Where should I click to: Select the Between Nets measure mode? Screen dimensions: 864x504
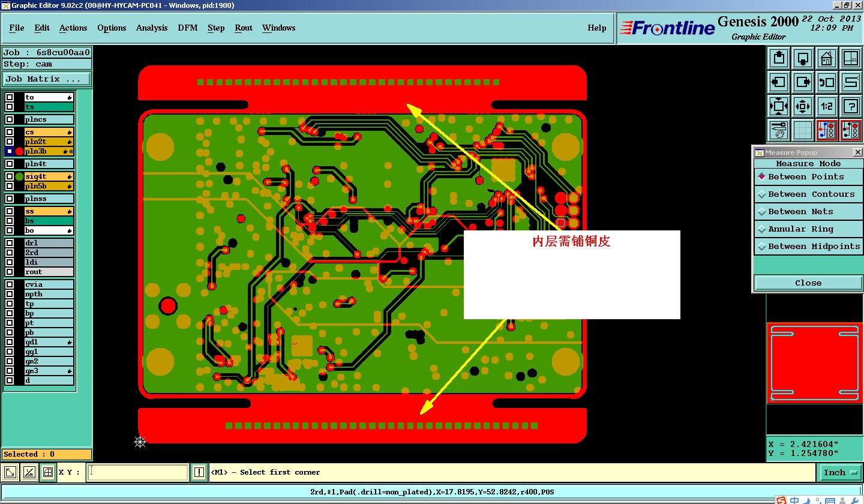[808, 212]
